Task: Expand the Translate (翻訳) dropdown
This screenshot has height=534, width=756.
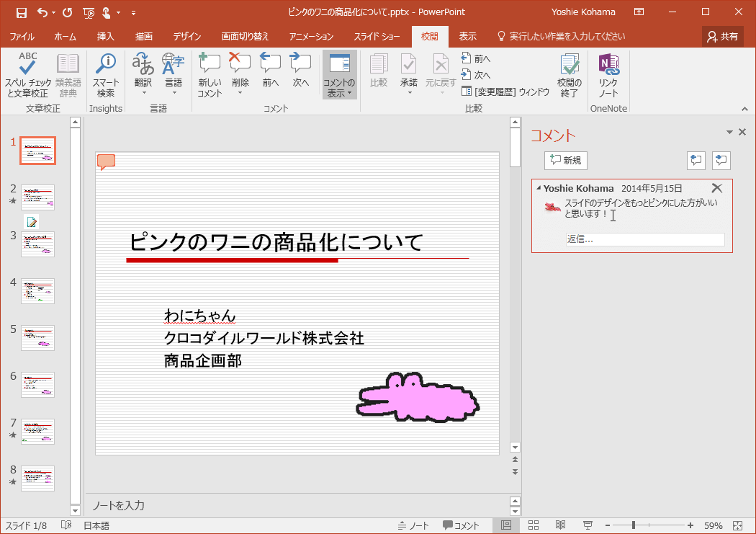Action: pos(143,92)
